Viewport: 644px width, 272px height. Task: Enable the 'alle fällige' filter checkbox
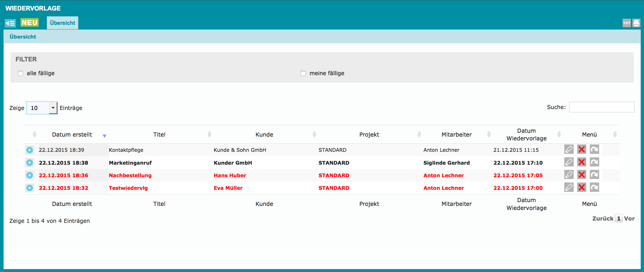point(21,73)
